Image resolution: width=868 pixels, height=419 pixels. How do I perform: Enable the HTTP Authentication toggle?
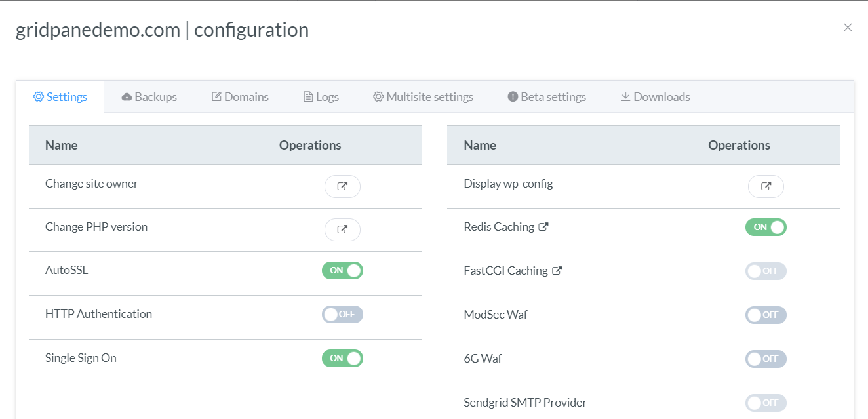pyautogui.click(x=342, y=314)
